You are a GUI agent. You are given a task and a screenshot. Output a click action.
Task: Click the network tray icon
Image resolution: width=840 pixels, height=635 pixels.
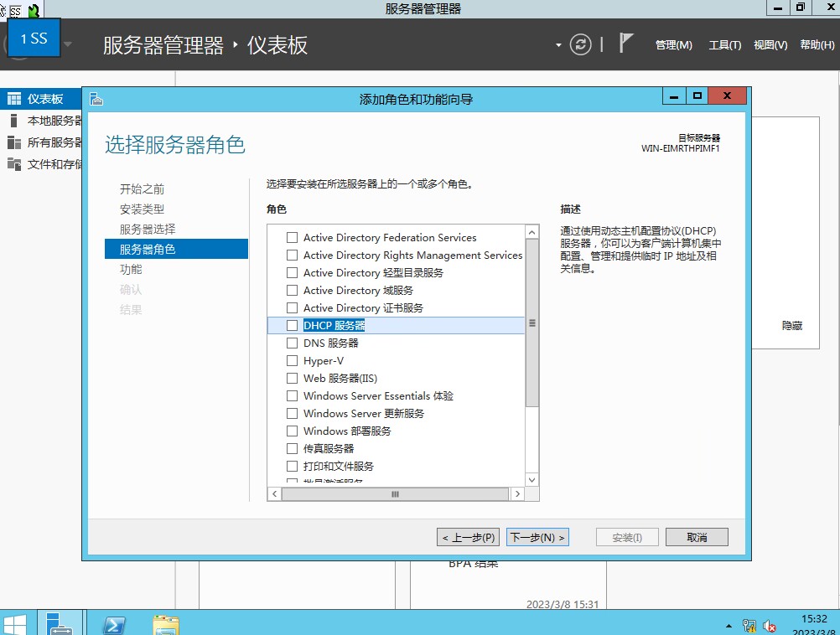(x=749, y=625)
